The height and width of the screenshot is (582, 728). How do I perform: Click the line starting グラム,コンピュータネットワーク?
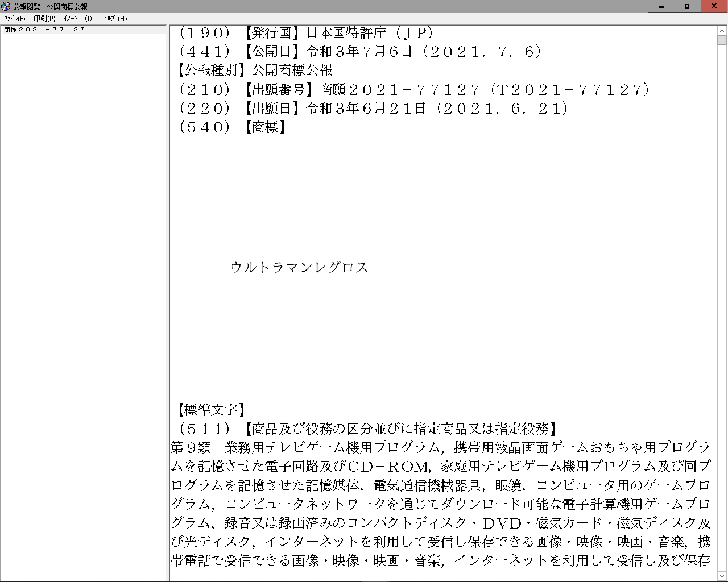pos(441,504)
